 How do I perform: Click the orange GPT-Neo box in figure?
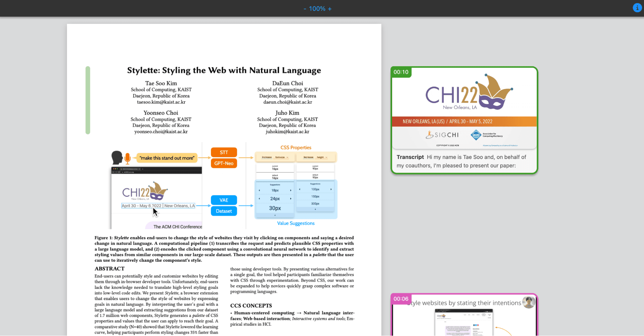(224, 163)
